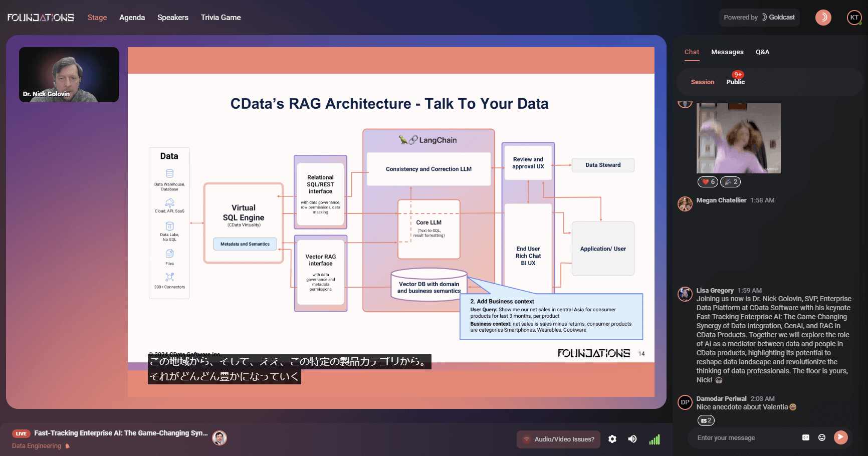Click the orange moon icon in header
The image size is (868, 456).
(x=823, y=18)
